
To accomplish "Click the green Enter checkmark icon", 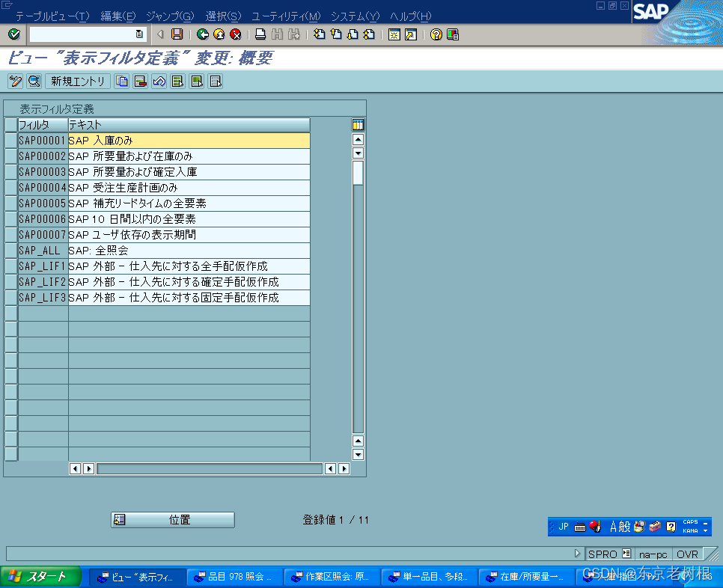I will click(x=13, y=34).
